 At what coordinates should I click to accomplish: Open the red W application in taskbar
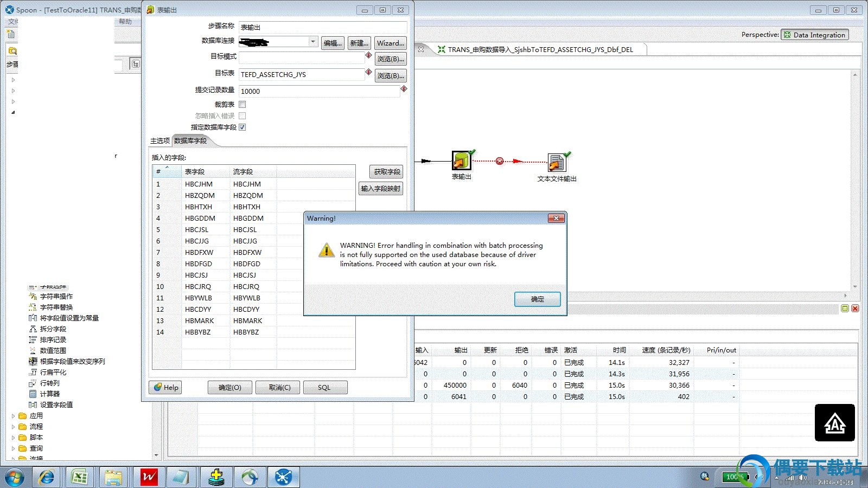pyautogui.click(x=149, y=477)
